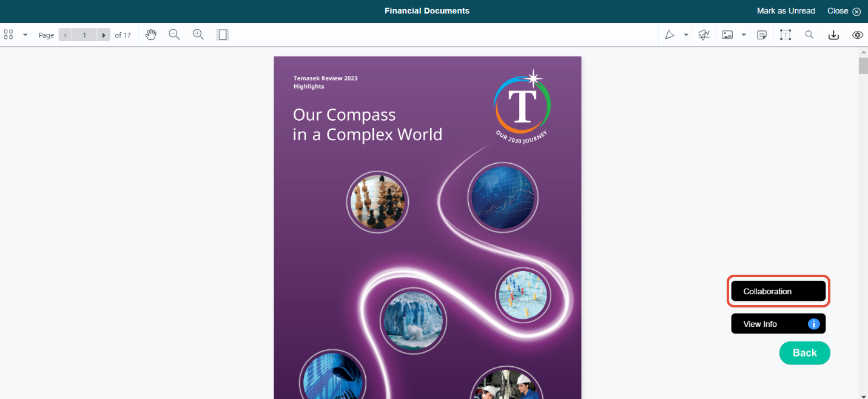Image resolution: width=868 pixels, height=399 pixels.
Task: Click Mark as Unread
Action: [786, 11]
